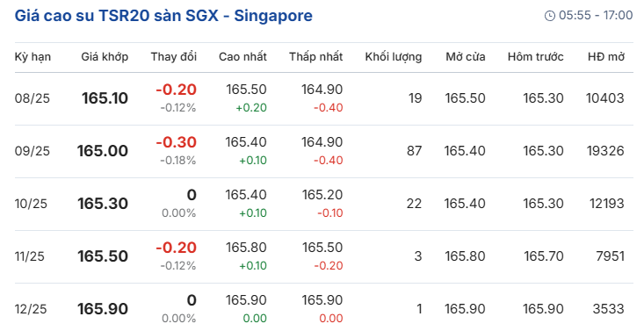Screen dimensions: 644x331
Task: Select the 10/25 contract term
Action: click(31, 204)
